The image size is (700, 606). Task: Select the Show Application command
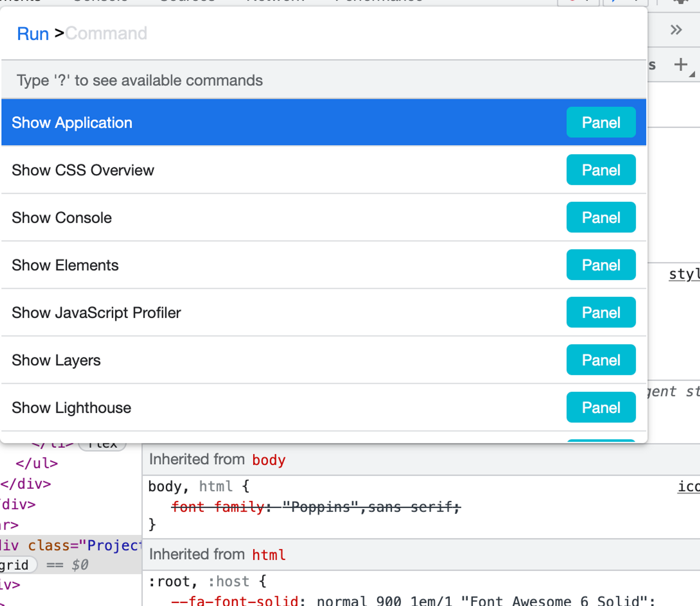72,123
